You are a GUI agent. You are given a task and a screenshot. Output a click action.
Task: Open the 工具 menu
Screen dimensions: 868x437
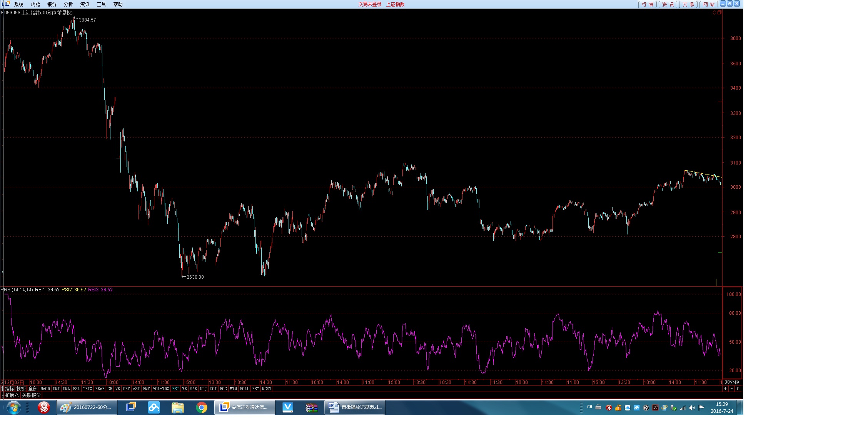pyautogui.click(x=101, y=4)
